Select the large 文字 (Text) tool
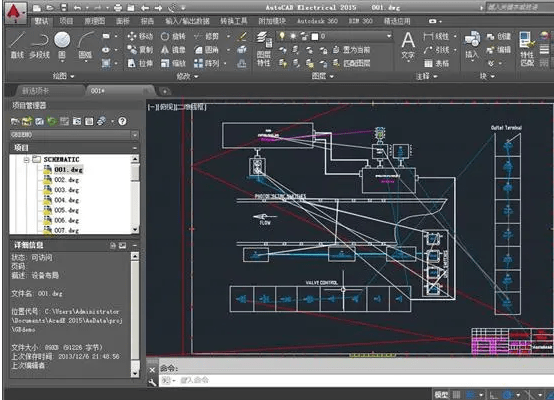554x400 pixels. click(x=408, y=45)
